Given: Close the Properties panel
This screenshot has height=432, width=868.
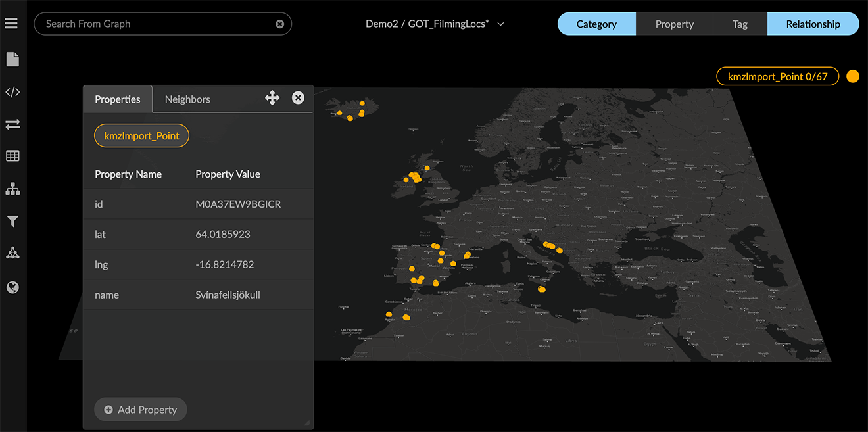Looking at the screenshot, I should tap(298, 98).
